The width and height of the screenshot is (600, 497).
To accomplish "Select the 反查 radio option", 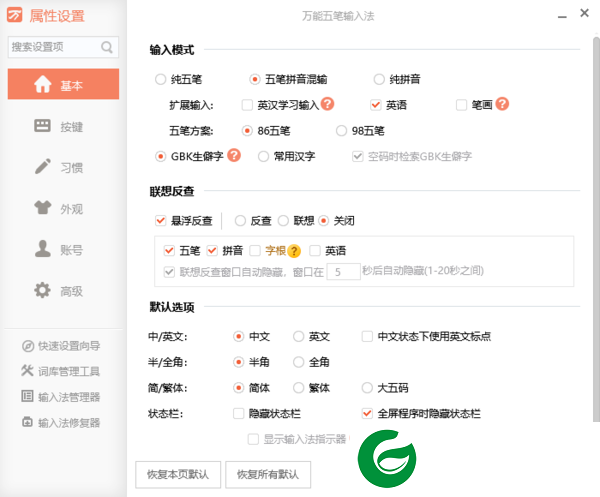I will (240, 221).
